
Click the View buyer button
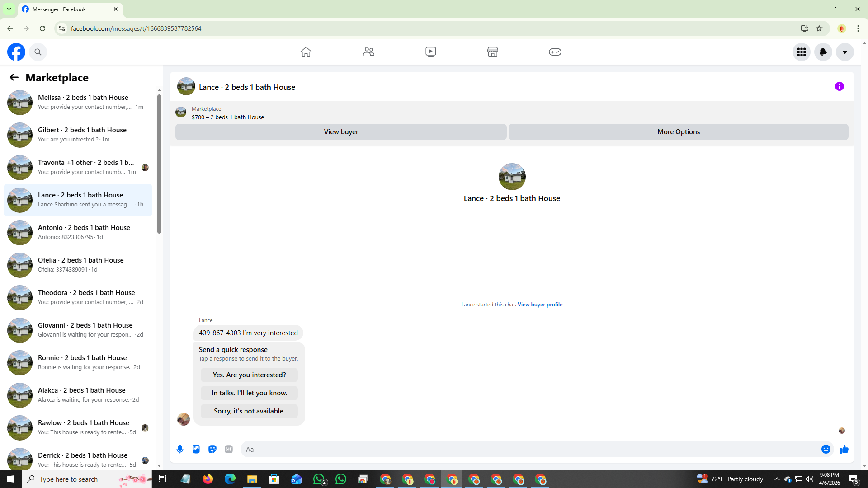pos(341,132)
